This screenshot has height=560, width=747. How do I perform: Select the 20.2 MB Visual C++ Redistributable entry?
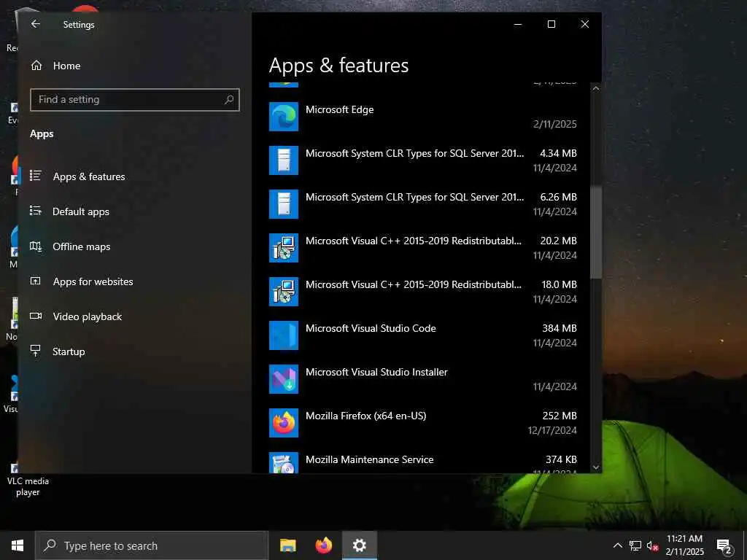(423, 248)
